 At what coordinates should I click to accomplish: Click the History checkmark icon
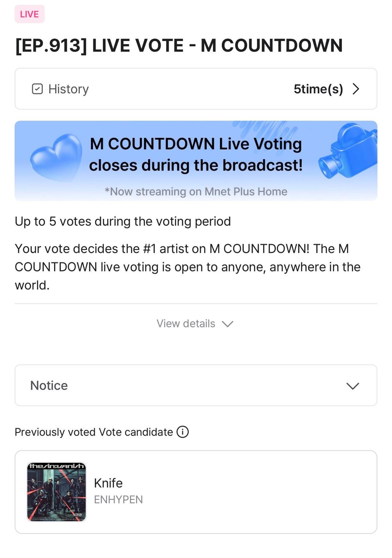(37, 89)
